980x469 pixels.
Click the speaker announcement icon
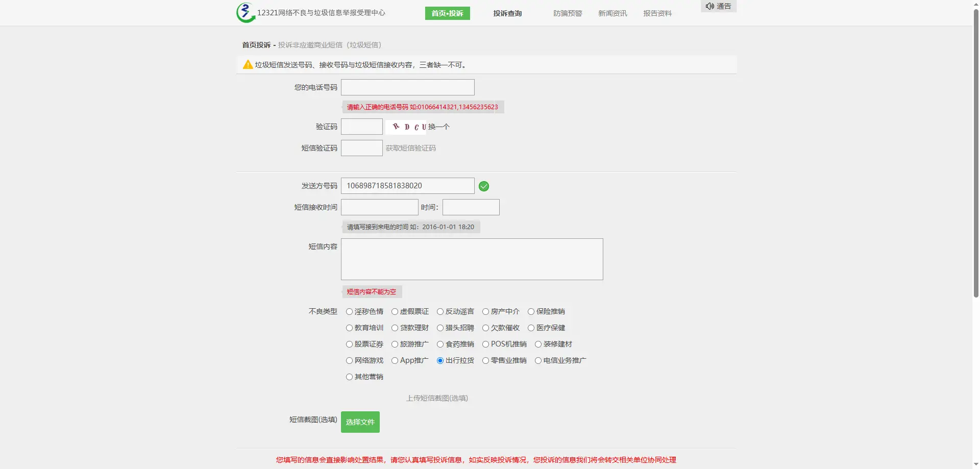(x=709, y=6)
